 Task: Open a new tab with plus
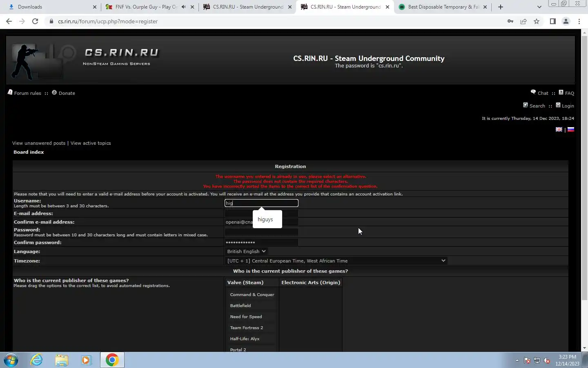(501, 7)
